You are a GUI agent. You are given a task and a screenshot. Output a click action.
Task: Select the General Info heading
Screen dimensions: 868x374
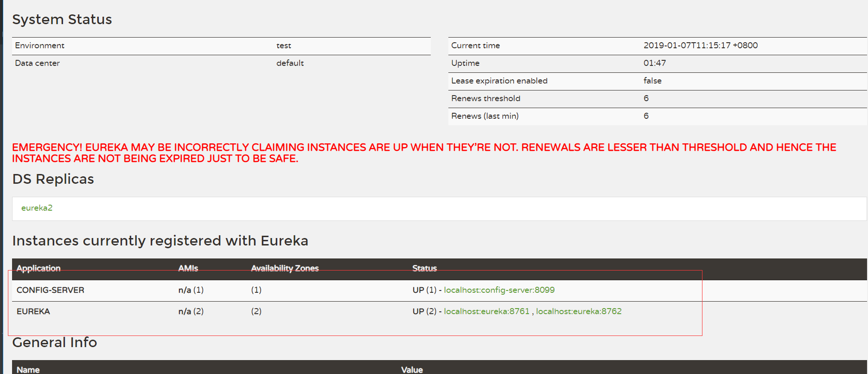pos(55,342)
